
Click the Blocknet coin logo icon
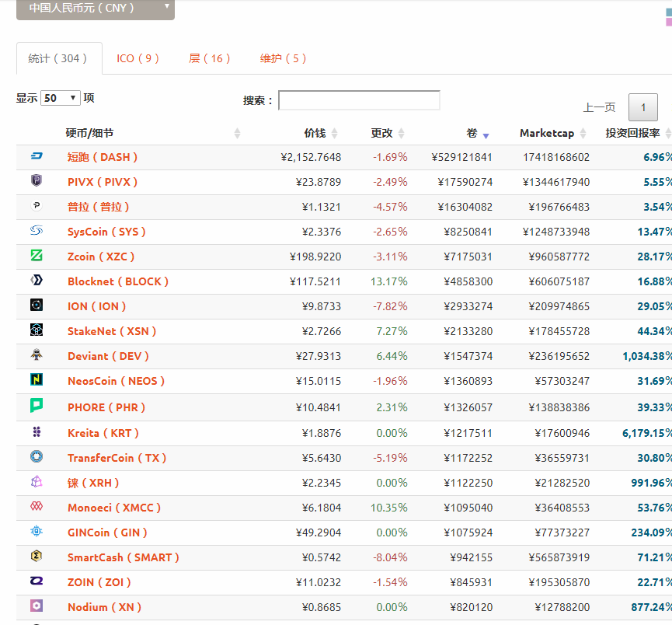point(37,281)
